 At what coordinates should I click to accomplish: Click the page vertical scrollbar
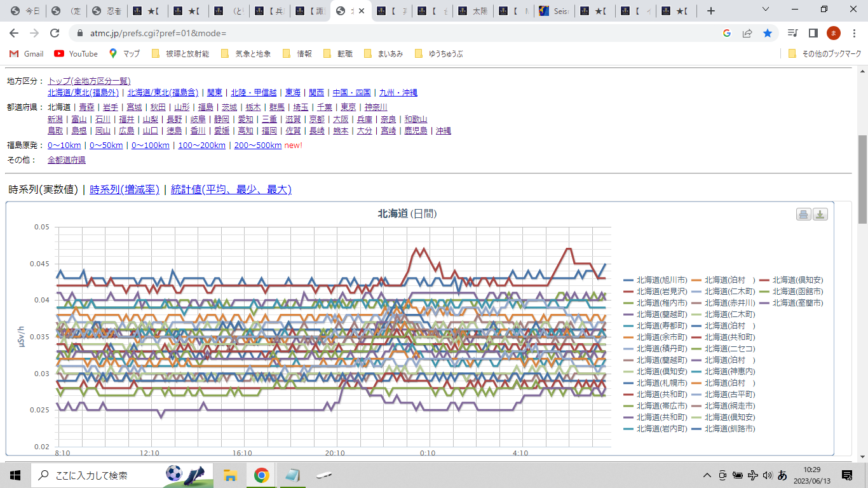pos(863,179)
